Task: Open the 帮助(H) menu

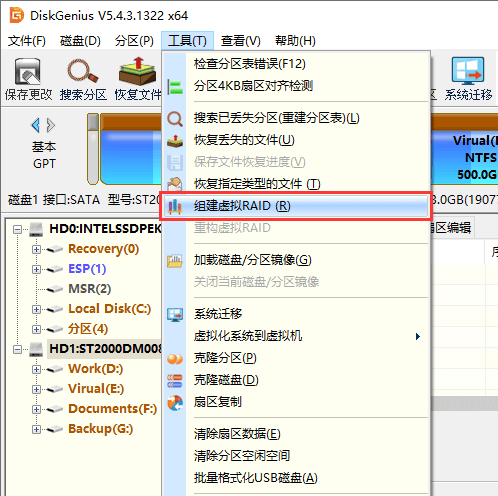Action: click(x=295, y=41)
